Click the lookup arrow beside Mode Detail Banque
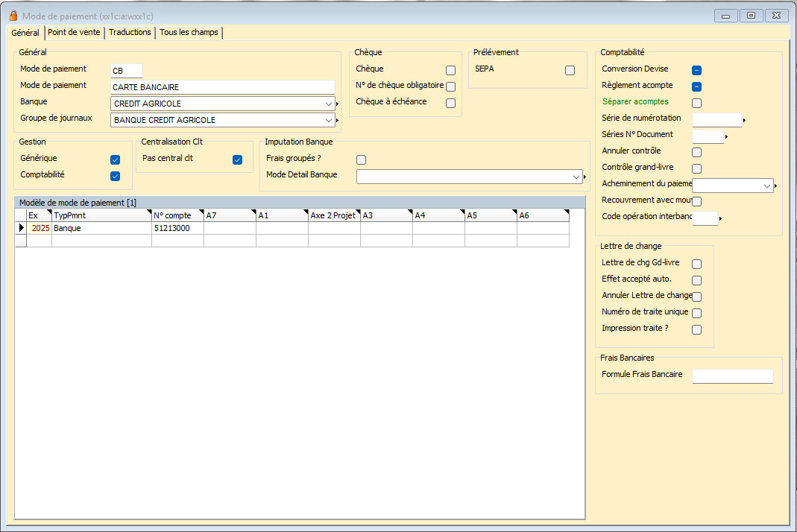Viewport: 797px width, 532px height. coord(585,177)
